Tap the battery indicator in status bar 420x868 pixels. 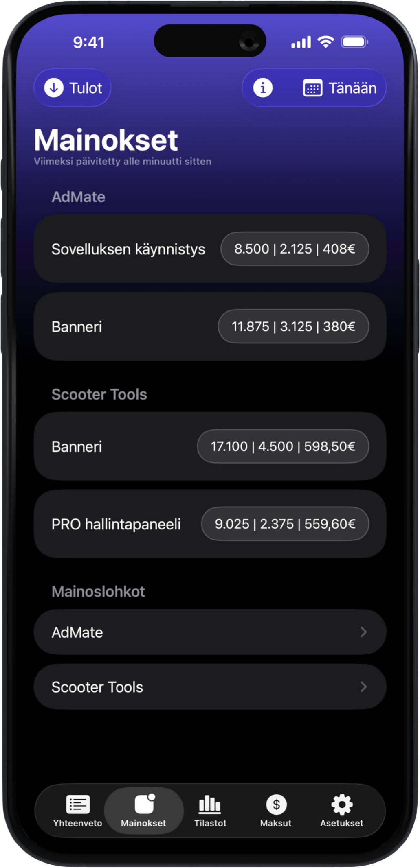354,42
